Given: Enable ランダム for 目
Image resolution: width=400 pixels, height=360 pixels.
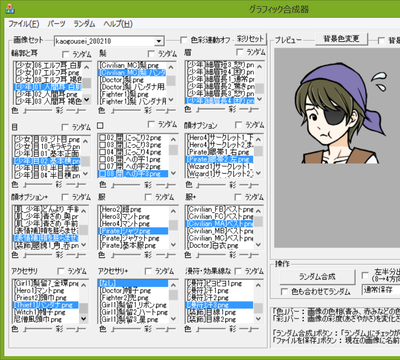Looking at the screenshot, I should pos(65,127).
